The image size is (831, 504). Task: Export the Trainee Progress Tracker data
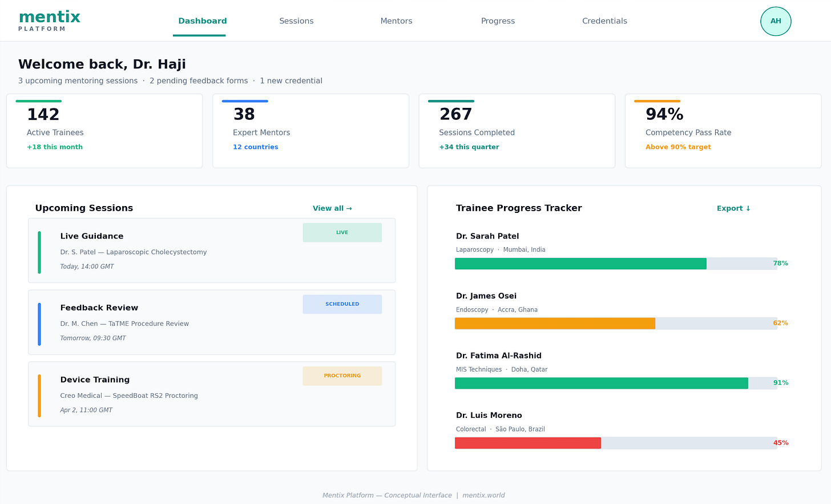(x=733, y=208)
